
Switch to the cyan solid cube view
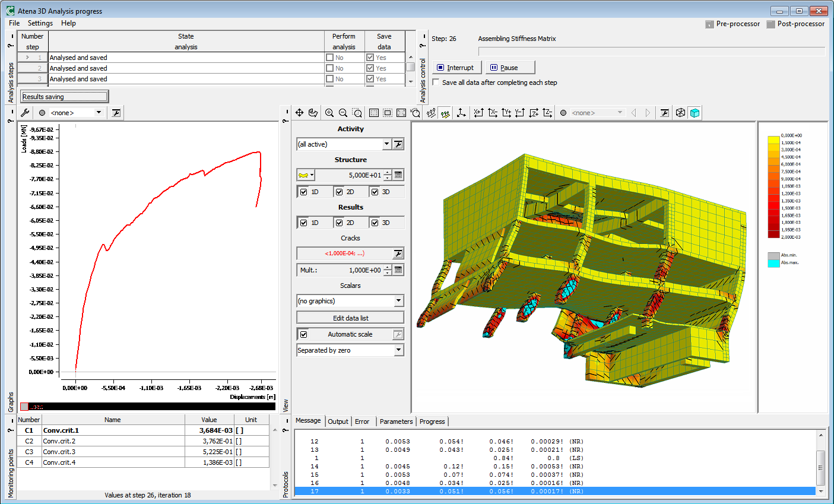pos(695,113)
